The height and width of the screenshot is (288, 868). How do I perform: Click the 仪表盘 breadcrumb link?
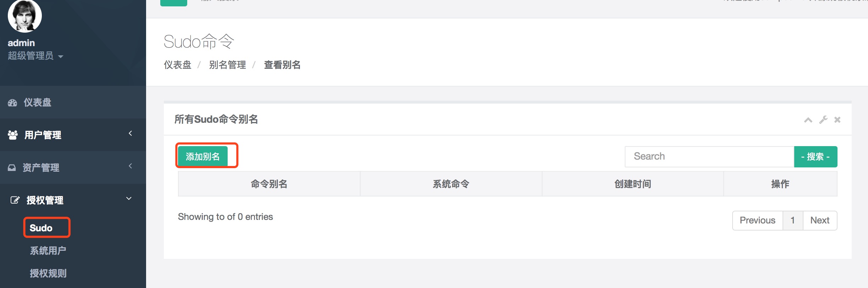click(177, 65)
